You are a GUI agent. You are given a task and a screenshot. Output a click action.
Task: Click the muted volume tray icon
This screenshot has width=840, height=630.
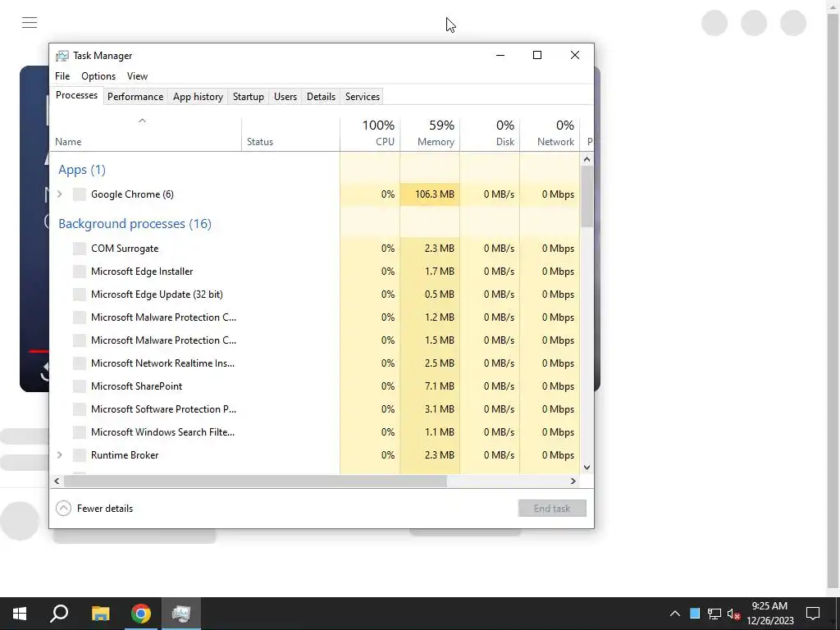[x=734, y=614]
